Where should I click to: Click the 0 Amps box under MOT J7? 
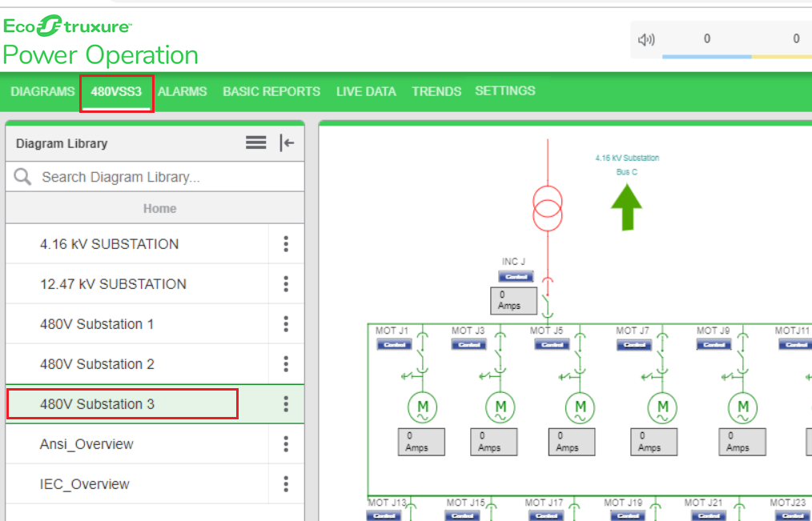[x=653, y=442]
